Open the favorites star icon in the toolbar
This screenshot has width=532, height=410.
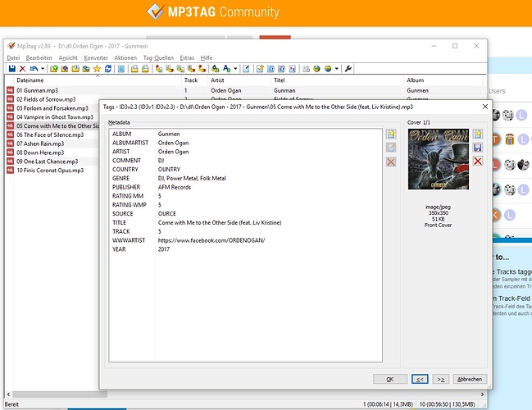97,69
